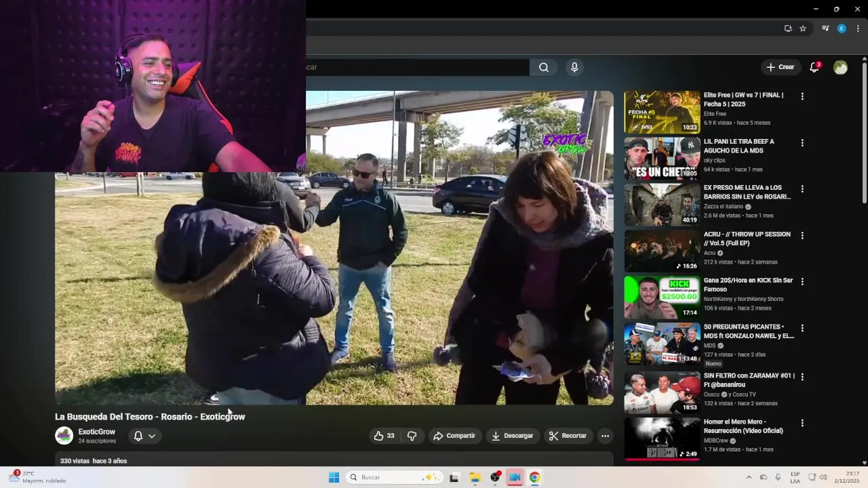868x488 pixels.
Task: Open YouTube notifications bell with badge 3
Action: (x=814, y=67)
